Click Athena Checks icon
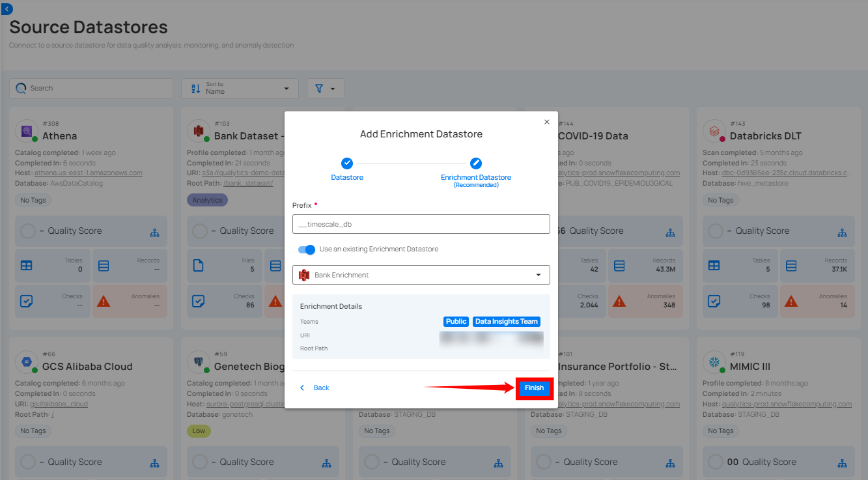 [x=27, y=302]
